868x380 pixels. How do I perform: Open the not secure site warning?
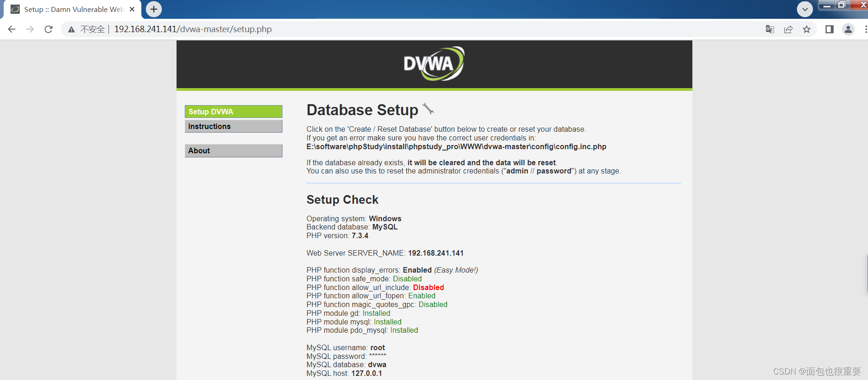click(x=87, y=29)
